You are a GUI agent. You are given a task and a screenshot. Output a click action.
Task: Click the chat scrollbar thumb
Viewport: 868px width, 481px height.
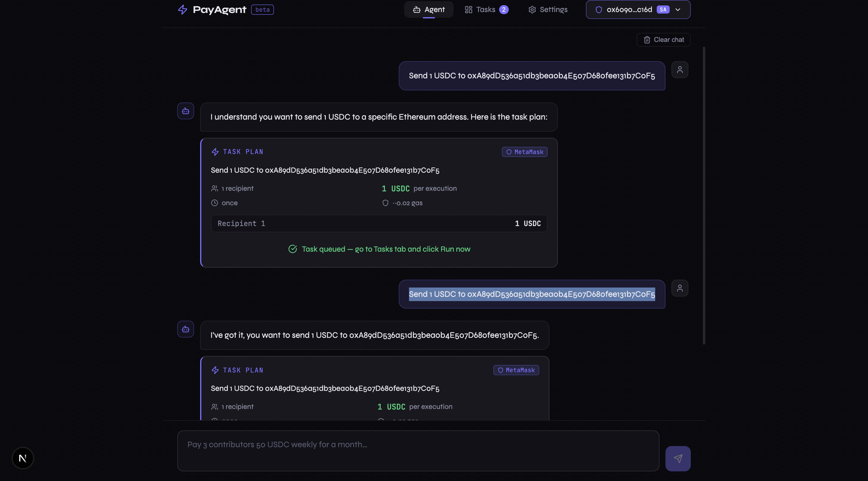703,195
